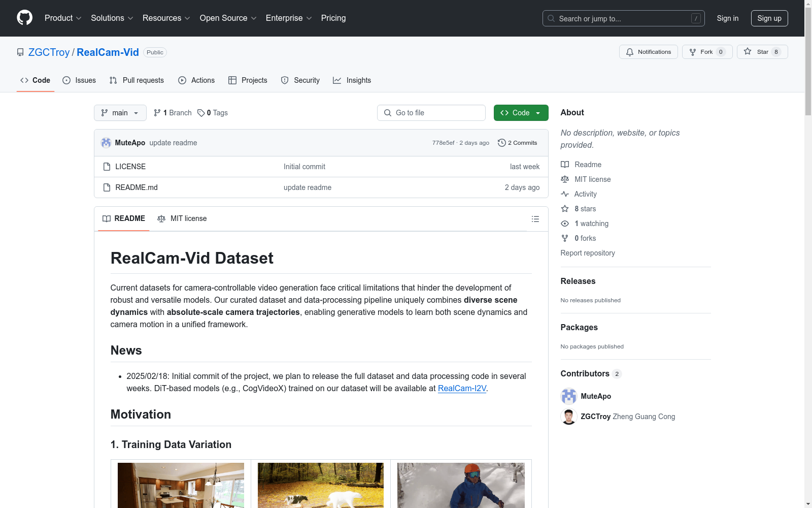Click the Notifications bell button

pos(648,52)
